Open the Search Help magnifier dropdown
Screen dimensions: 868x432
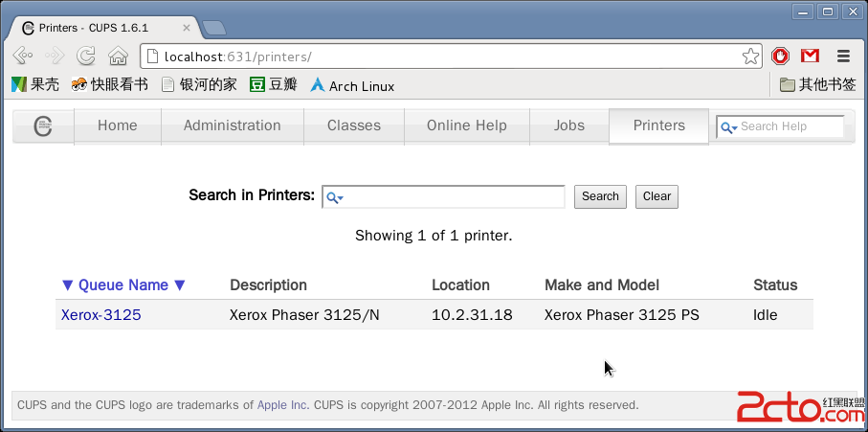[x=728, y=127]
